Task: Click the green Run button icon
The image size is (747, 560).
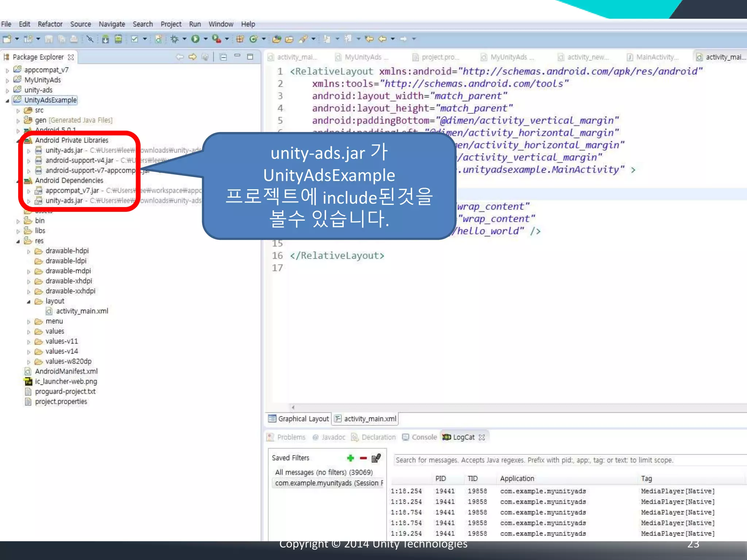Action: point(196,39)
